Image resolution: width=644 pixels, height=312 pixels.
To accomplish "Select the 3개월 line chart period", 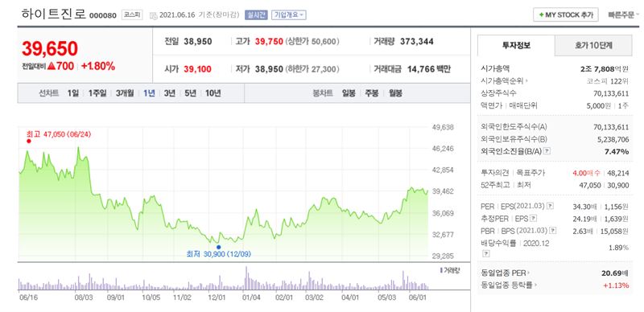I will pos(125,93).
